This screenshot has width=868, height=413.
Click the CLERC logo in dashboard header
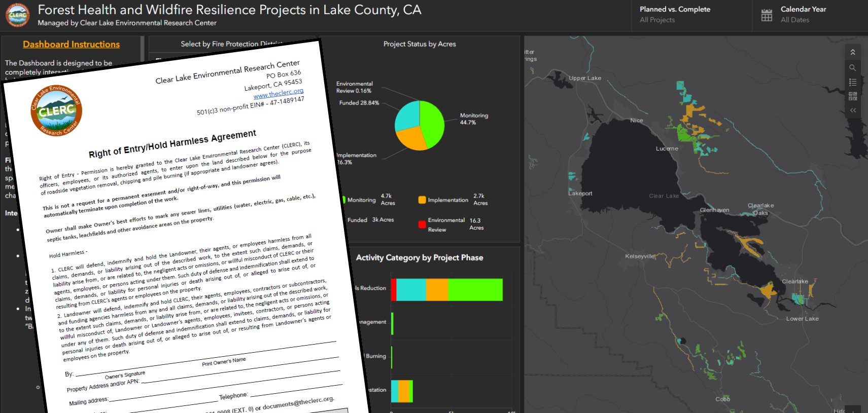pos(18,15)
